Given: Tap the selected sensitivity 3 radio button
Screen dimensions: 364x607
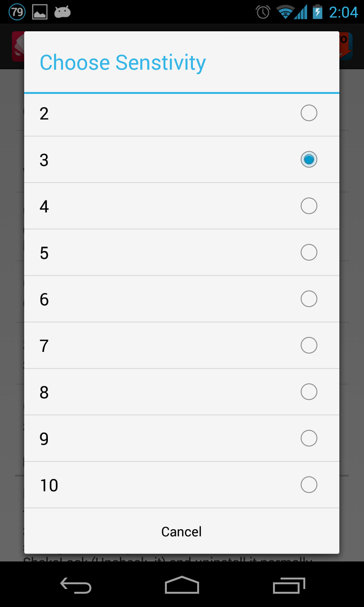Looking at the screenshot, I should click(x=309, y=159).
